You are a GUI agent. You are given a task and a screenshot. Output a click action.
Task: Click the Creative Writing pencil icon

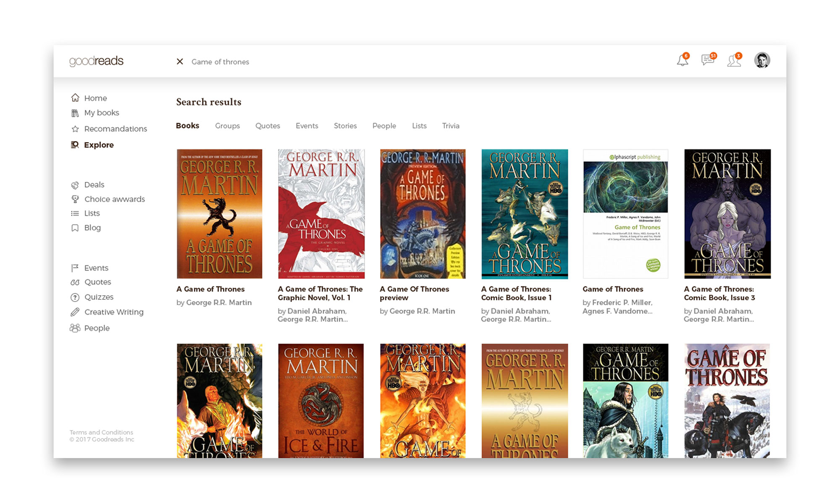click(75, 312)
